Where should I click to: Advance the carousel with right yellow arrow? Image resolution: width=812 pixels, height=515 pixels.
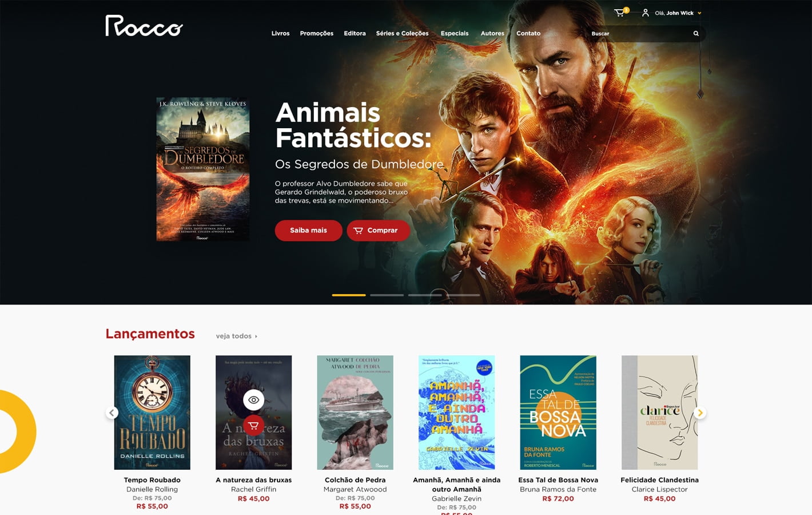point(699,413)
